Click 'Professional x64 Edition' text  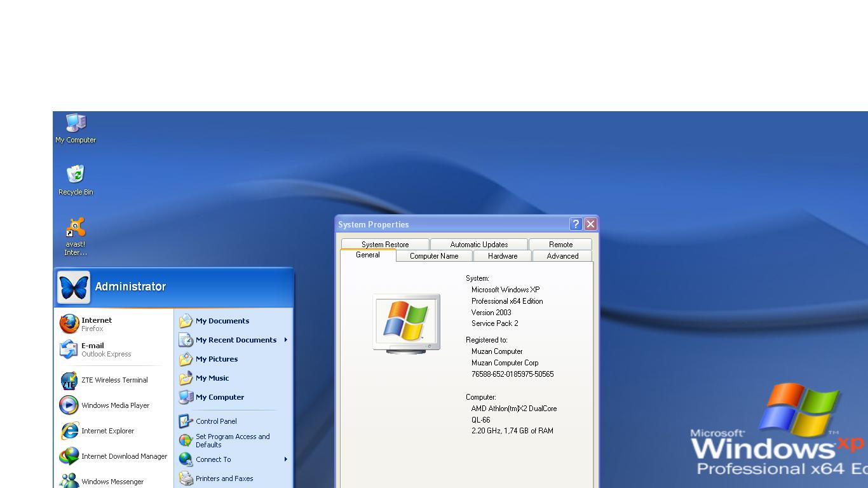coord(507,301)
